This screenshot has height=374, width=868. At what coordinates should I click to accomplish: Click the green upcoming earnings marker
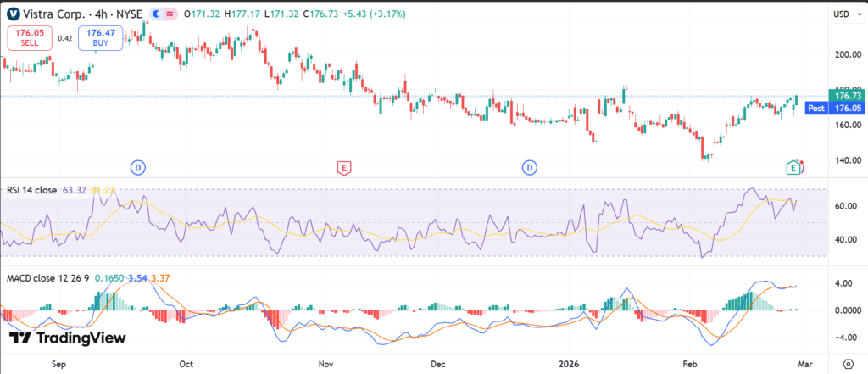click(793, 167)
